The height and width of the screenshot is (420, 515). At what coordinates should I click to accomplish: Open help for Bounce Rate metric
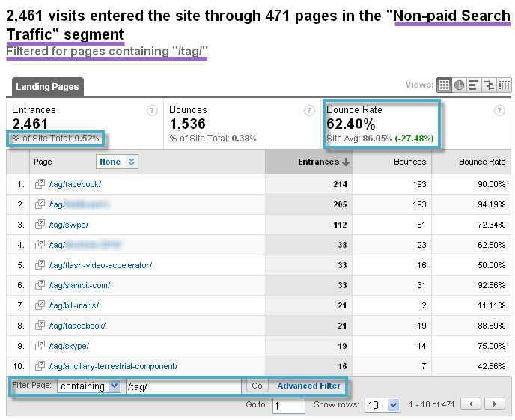[499, 110]
